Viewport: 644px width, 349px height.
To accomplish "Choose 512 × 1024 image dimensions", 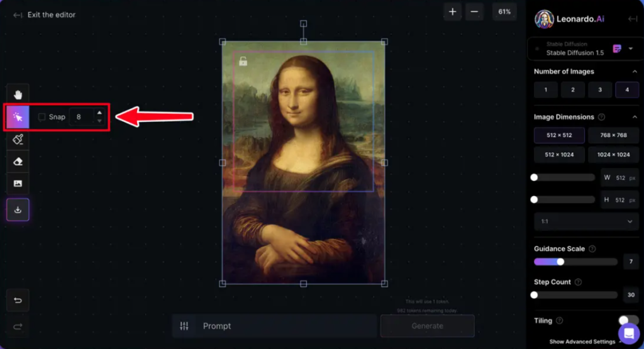I will (x=559, y=155).
